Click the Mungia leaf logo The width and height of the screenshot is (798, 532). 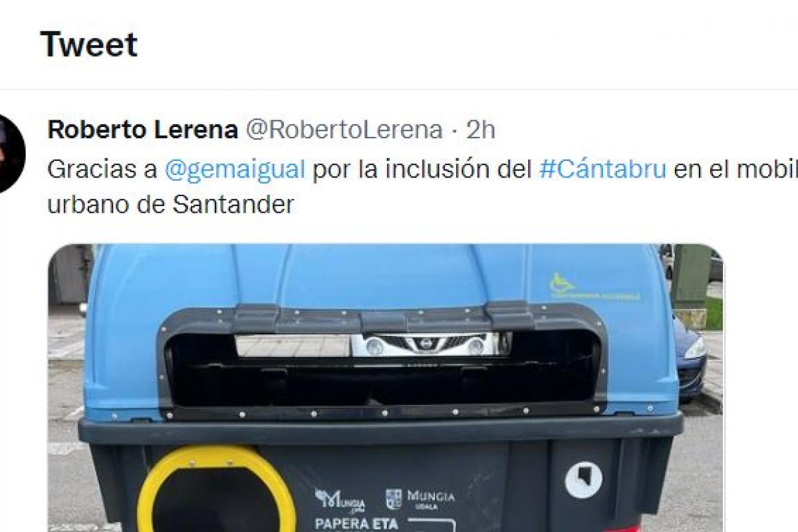[x=340, y=499]
